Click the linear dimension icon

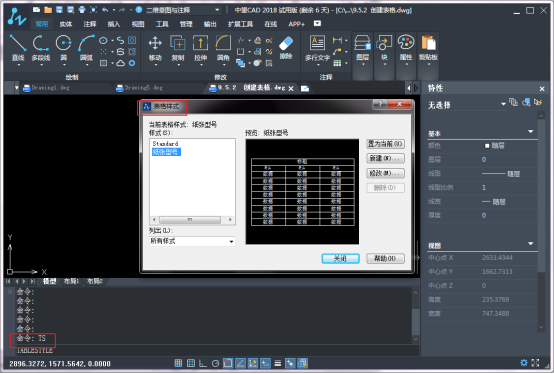pyautogui.click(x=337, y=40)
